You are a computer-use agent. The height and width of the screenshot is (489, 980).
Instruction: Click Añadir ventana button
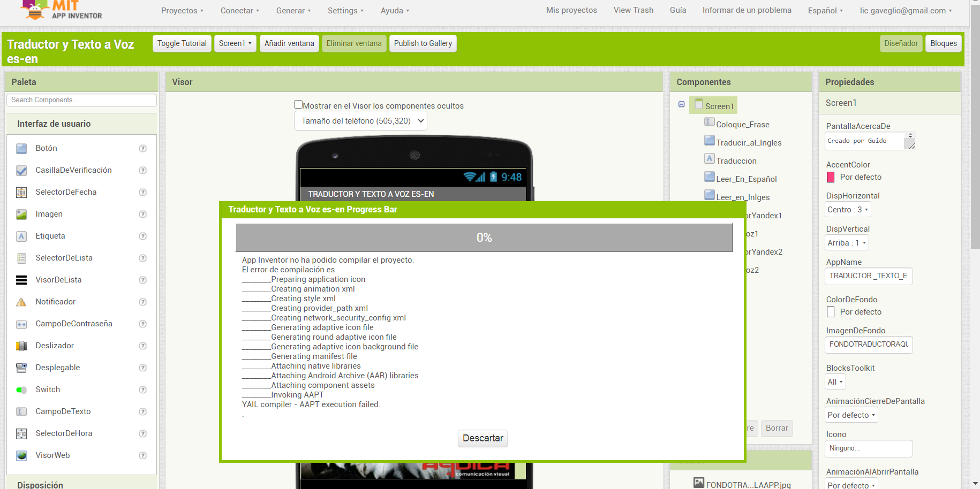pos(289,43)
